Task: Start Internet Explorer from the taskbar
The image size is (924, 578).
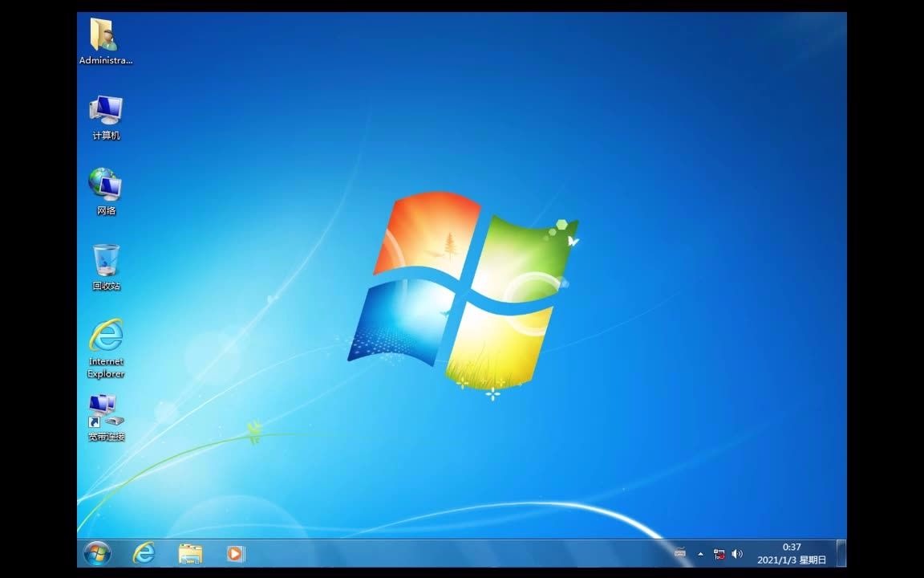Action: (x=144, y=554)
